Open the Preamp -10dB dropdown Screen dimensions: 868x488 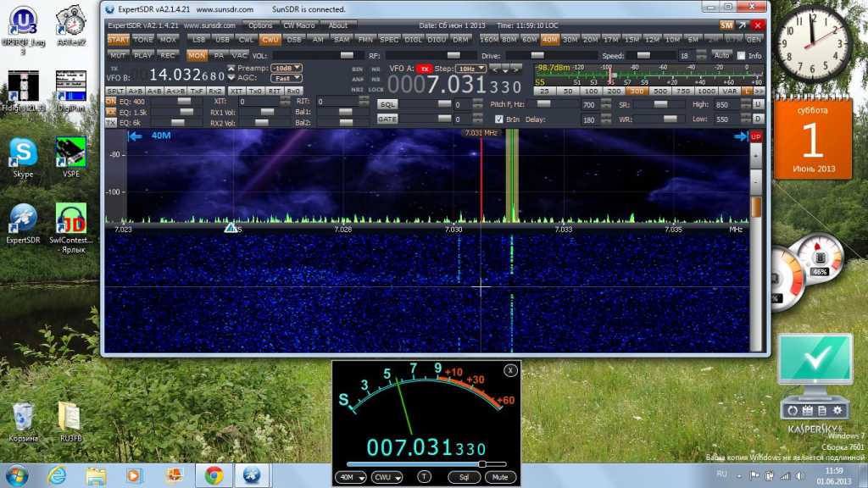coord(287,68)
